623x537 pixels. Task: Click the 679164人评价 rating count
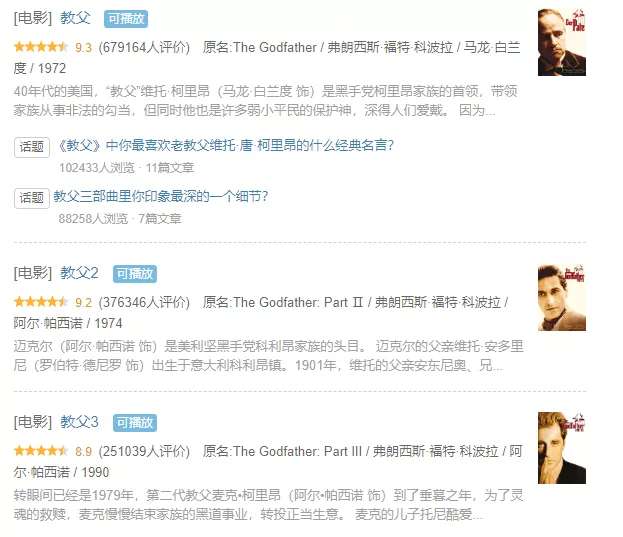(x=144, y=47)
